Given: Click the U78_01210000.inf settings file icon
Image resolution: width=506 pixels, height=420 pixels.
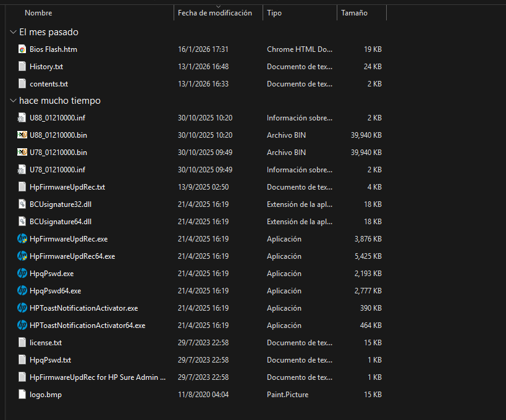Looking at the screenshot, I should pos(22,169).
